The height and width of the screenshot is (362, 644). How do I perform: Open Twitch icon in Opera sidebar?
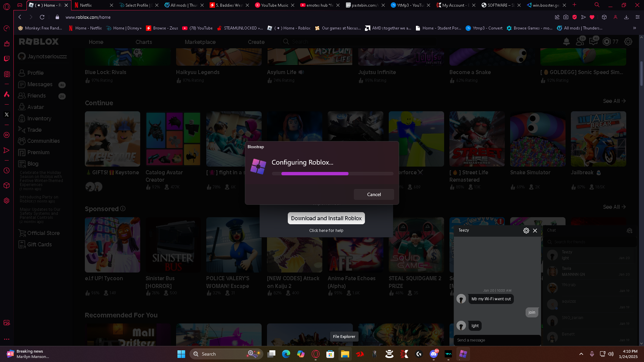click(x=6, y=59)
